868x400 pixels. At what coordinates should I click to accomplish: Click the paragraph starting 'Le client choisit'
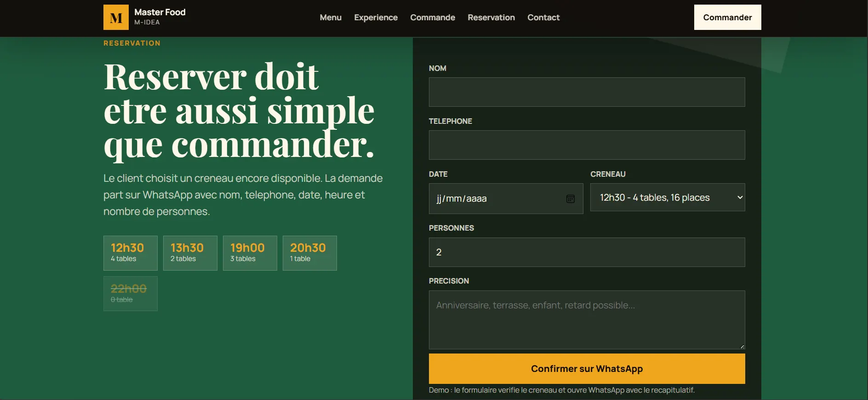point(243,195)
